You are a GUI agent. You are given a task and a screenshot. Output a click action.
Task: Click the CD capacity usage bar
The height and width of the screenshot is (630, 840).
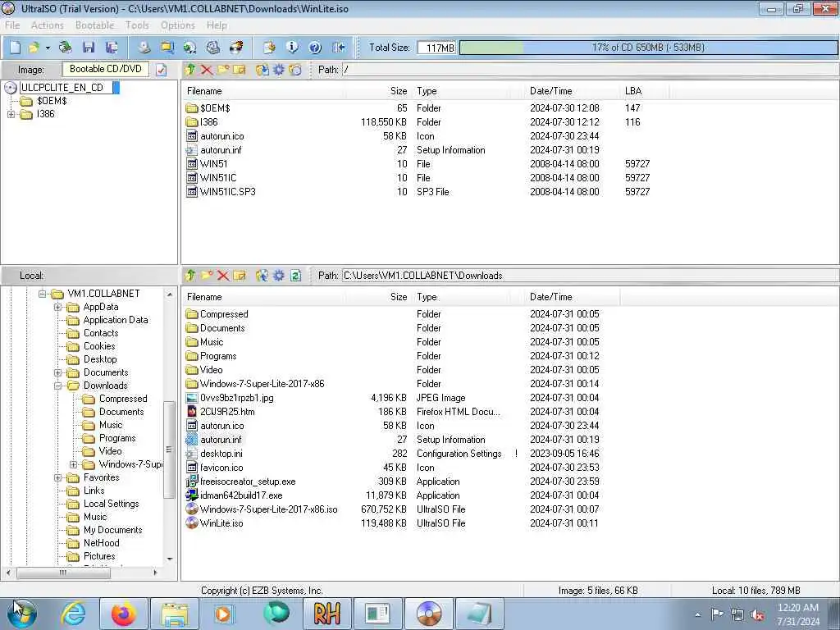point(648,48)
